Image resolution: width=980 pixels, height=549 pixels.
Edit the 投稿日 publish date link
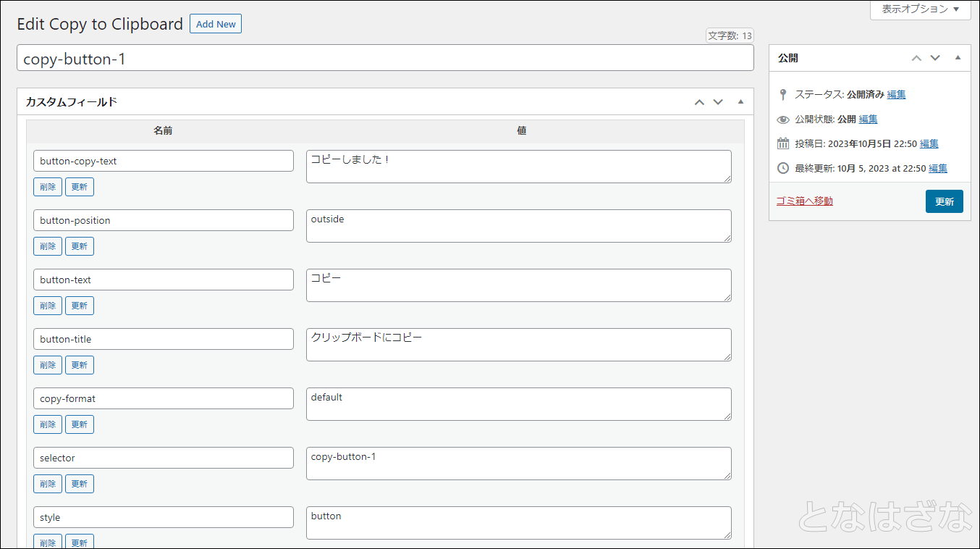(929, 143)
